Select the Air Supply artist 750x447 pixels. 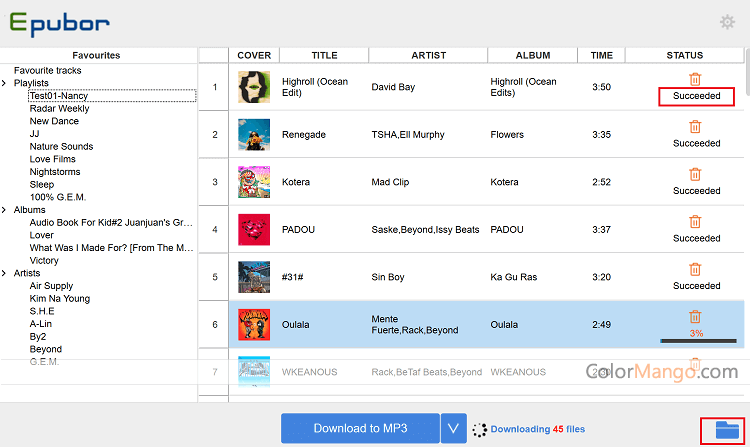pos(51,286)
